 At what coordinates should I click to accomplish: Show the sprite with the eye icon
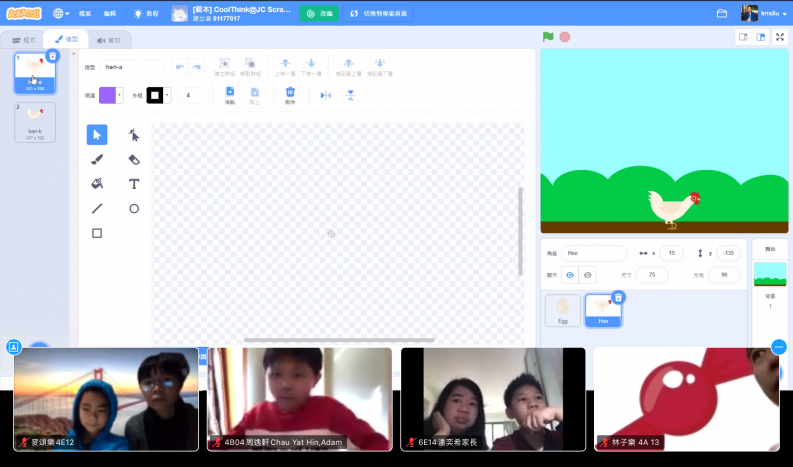(570, 275)
